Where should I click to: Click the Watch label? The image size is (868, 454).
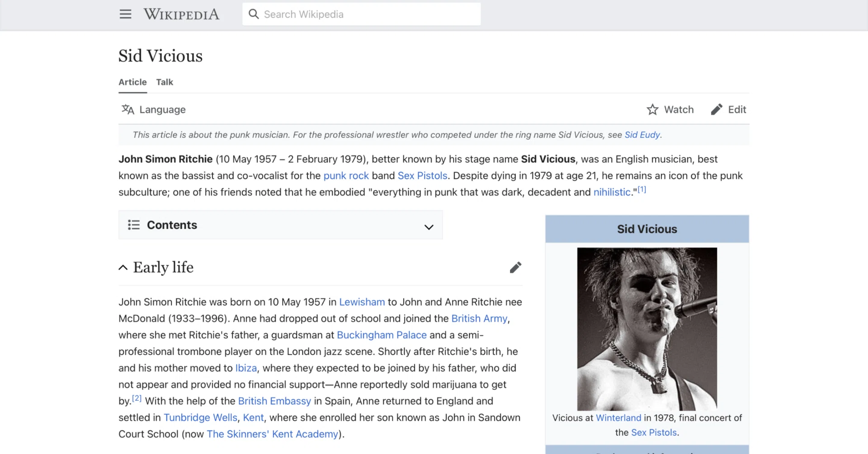tap(679, 110)
